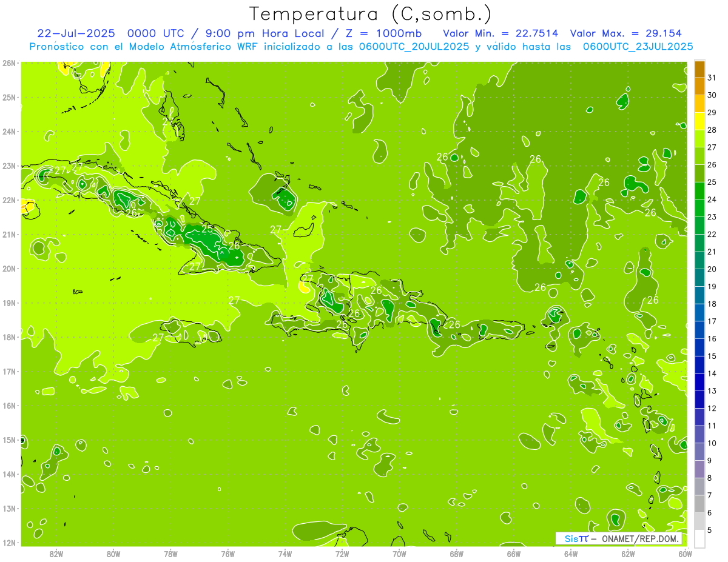Click the yellow legend swatch between 28 and 29
The height and width of the screenshot is (562, 728).
coord(699,121)
